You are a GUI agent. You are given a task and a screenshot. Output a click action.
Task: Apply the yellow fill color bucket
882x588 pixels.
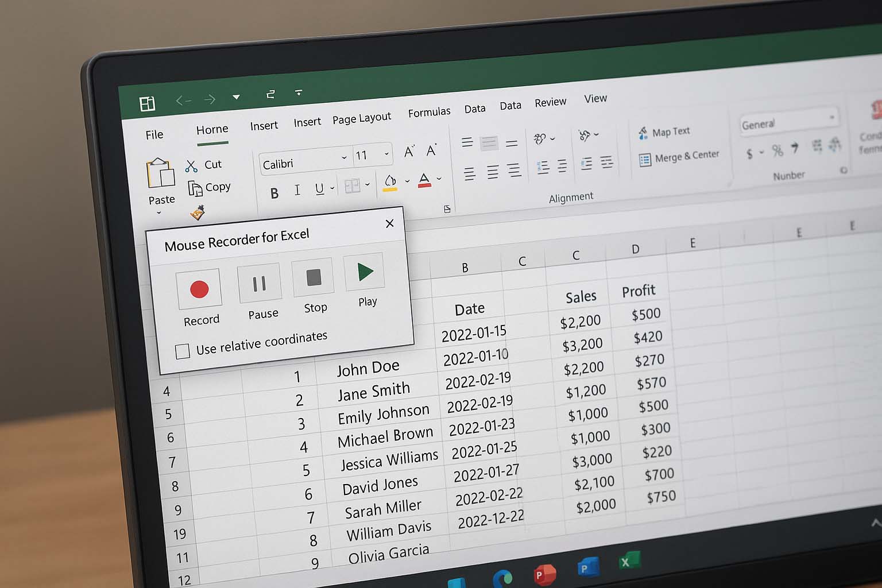point(390,183)
